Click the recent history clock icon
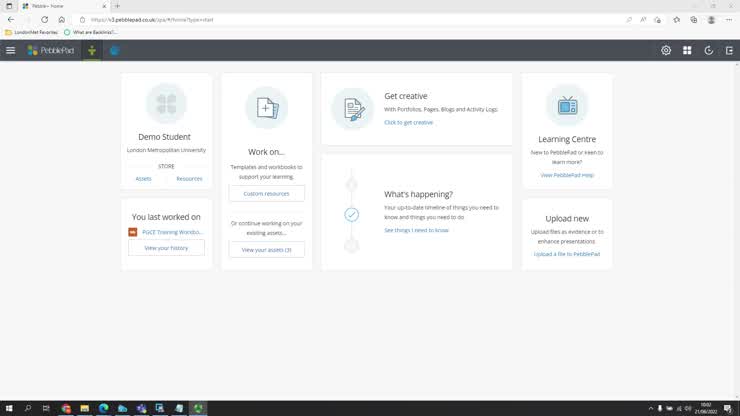 tap(708, 51)
